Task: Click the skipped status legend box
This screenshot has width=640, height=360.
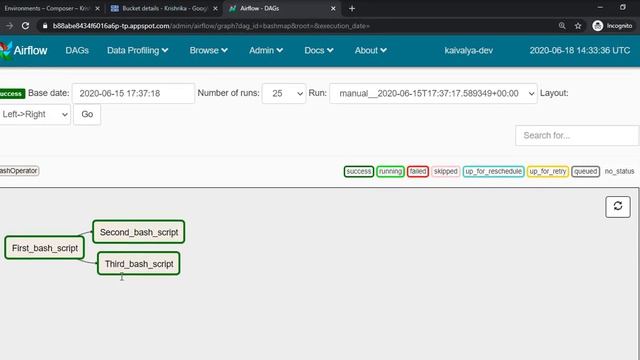Action: pos(445,171)
